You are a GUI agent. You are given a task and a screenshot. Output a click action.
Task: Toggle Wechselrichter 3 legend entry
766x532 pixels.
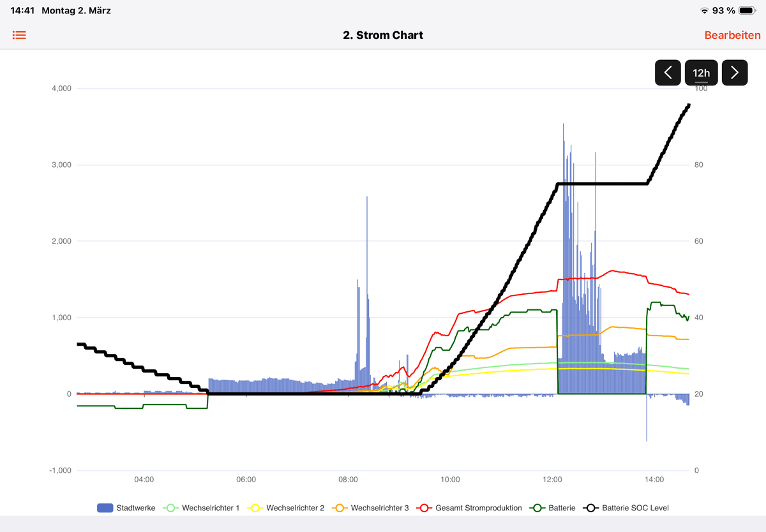click(370, 508)
